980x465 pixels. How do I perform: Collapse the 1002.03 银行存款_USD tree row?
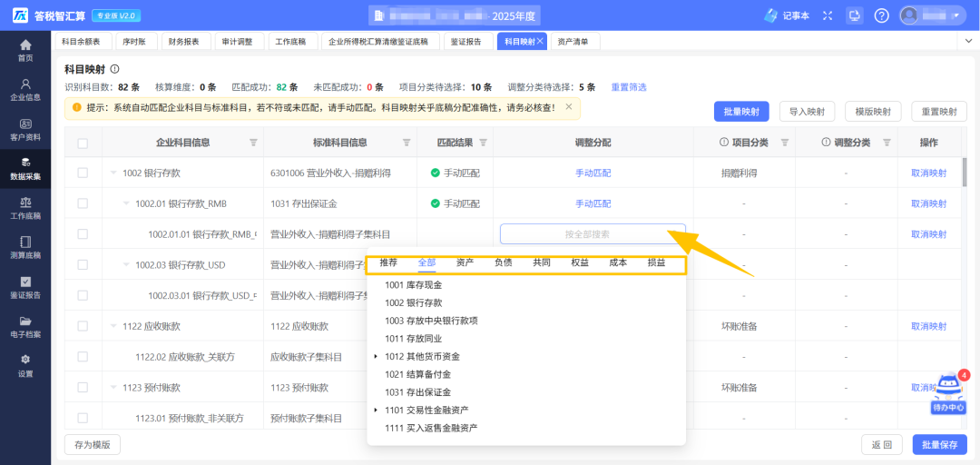(x=126, y=264)
